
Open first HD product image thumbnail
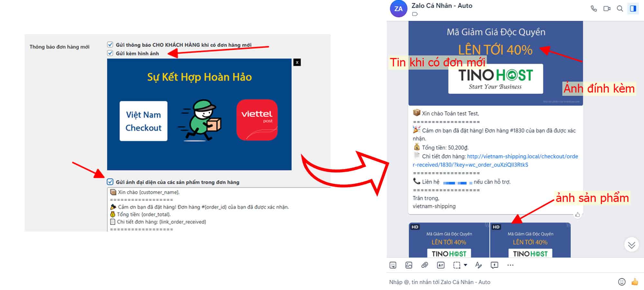point(449,240)
